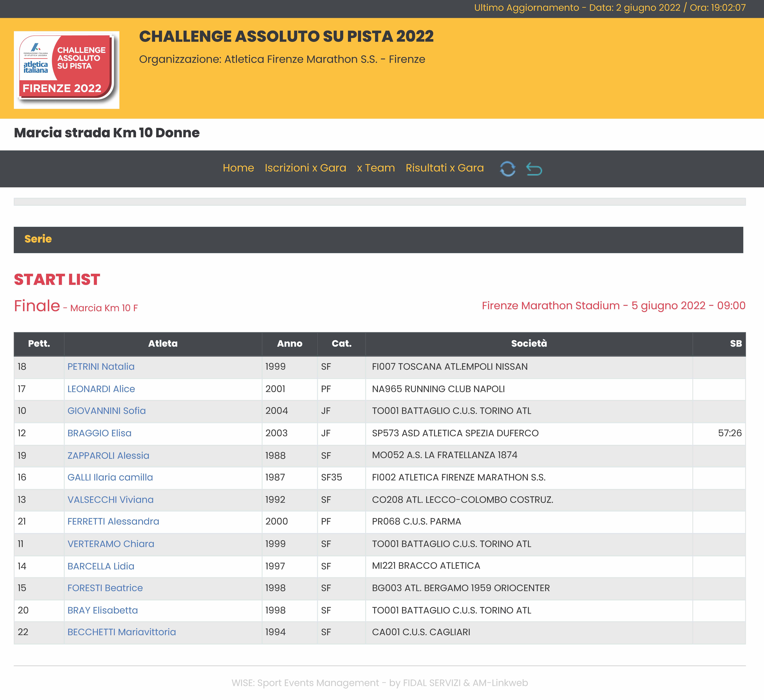Open athlete VALSECCHI Viviana link
The height and width of the screenshot is (700, 764).
pos(111,500)
